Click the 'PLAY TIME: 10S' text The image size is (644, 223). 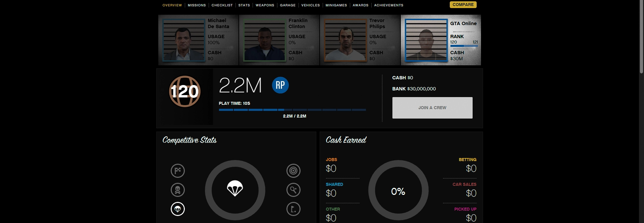(x=234, y=103)
